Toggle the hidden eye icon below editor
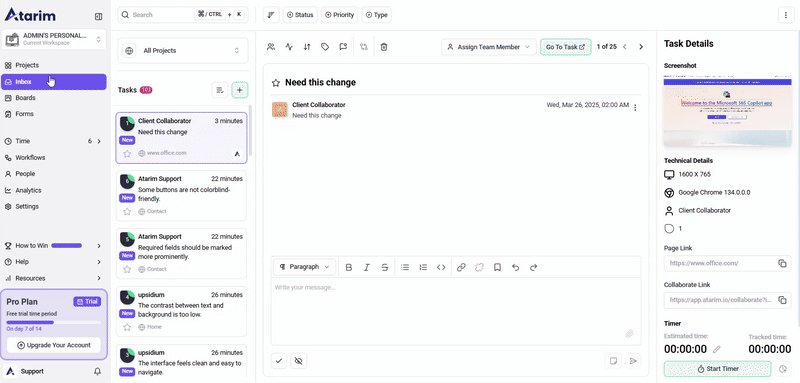Image resolution: width=800 pixels, height=383 pixels. 299,361
